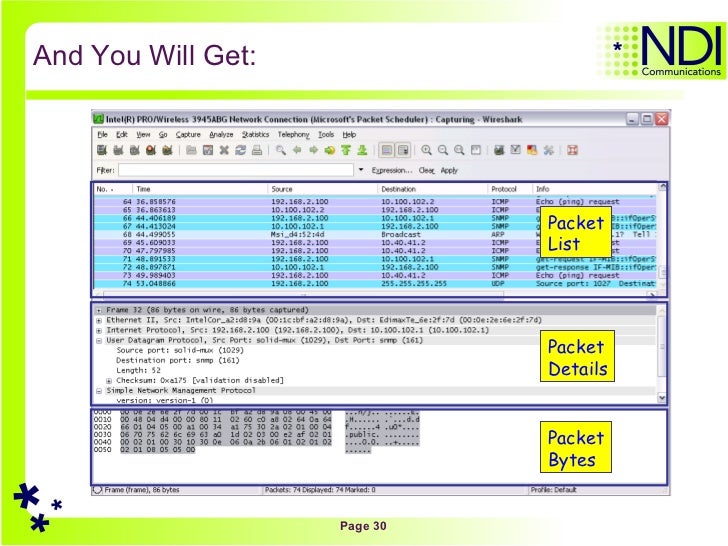
Task: Click packet list scrollbar up arrow
Action: [x=662, y=187]
